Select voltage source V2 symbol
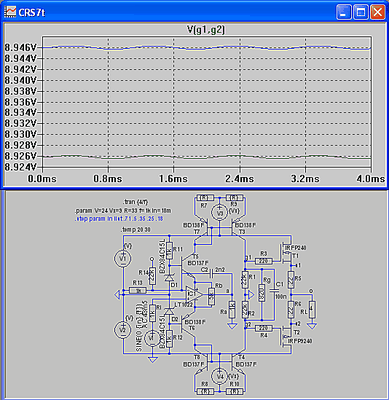The image size is (389, 400). coord(123,330)
